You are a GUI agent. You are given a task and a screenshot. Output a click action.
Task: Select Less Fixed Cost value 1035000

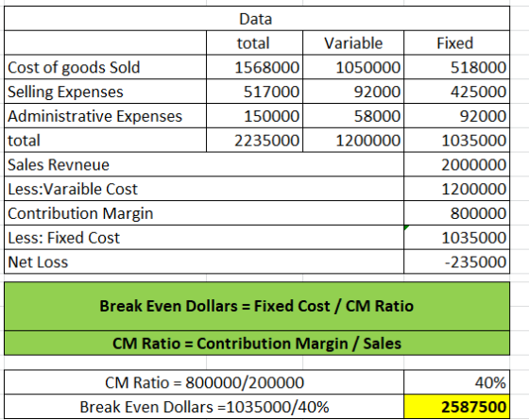pos(456,237)
